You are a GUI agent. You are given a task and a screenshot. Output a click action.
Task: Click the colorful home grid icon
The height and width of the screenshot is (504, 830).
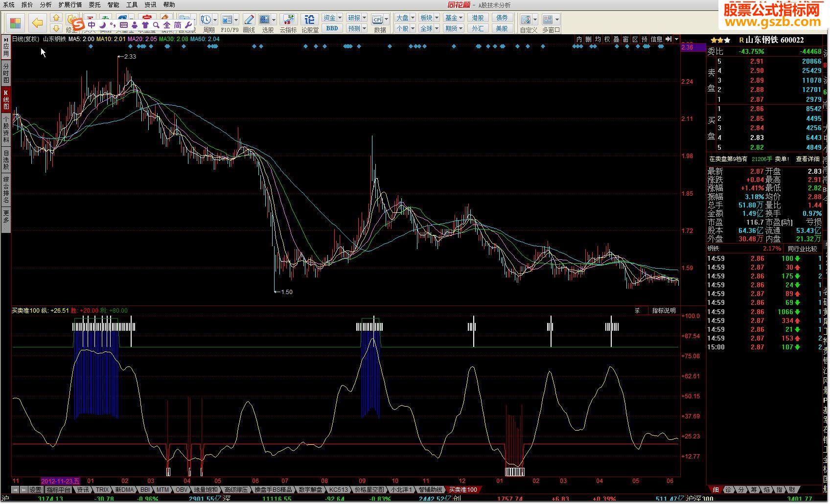point(15,23)
